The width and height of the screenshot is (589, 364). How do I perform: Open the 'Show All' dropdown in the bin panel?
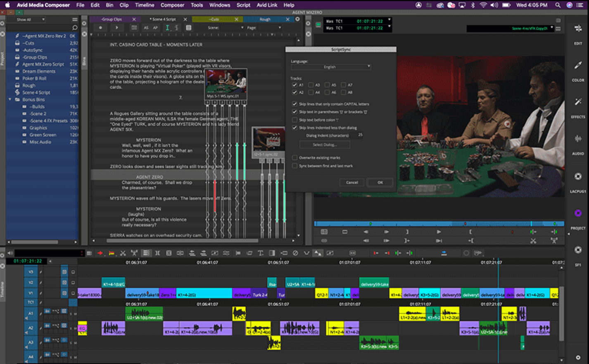30,19
